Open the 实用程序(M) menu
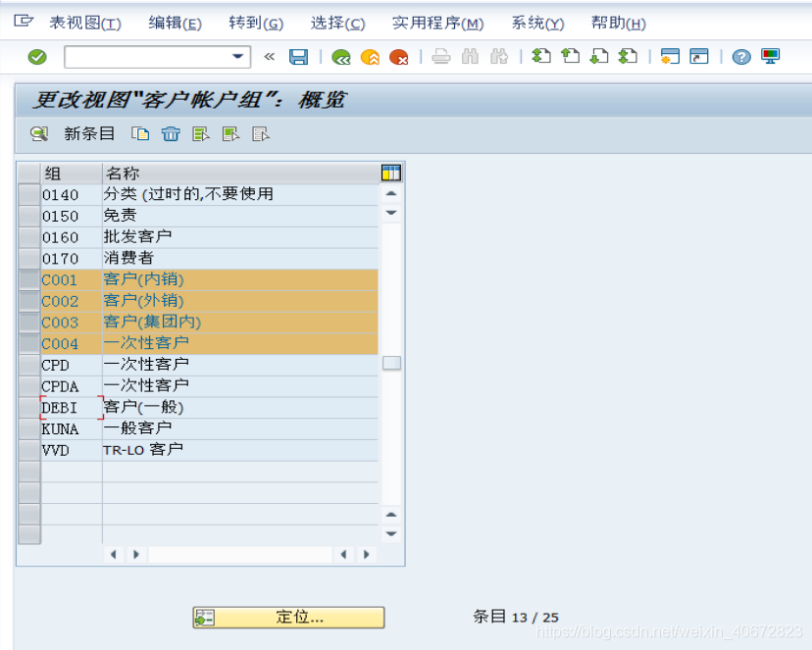The image size is (812, 650). 437,23
